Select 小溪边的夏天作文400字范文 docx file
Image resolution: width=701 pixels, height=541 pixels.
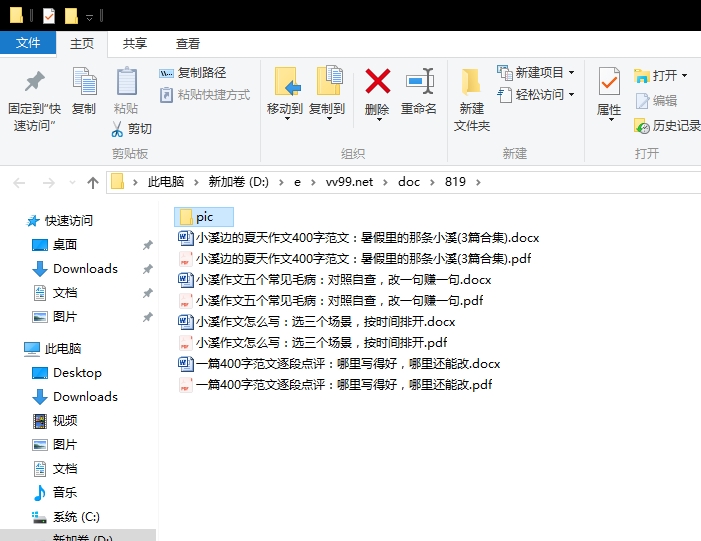(x=359, y=237)
